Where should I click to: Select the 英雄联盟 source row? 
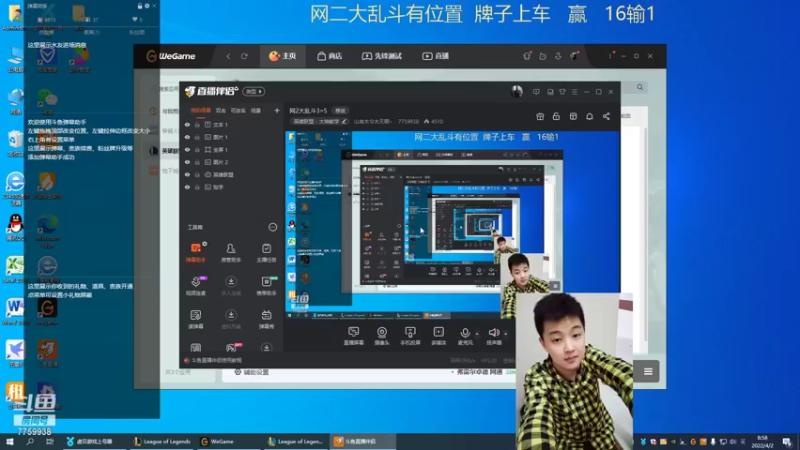pyautogui.click(x=231, y=174)
